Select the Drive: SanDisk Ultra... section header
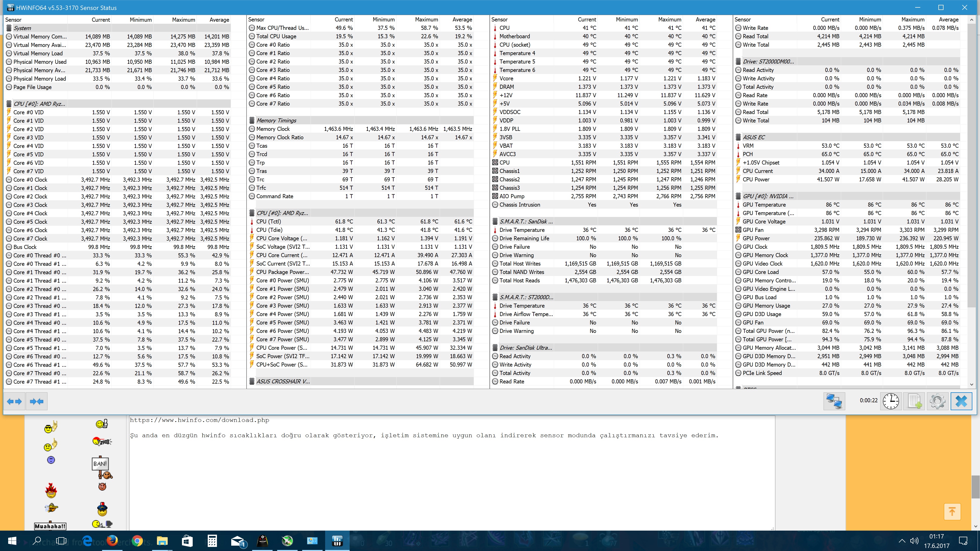 point(604,348)
